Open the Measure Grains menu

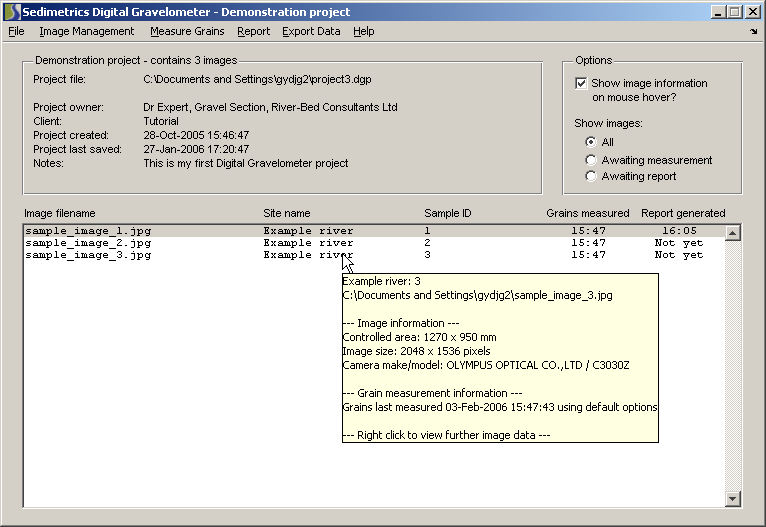point(187,31)
